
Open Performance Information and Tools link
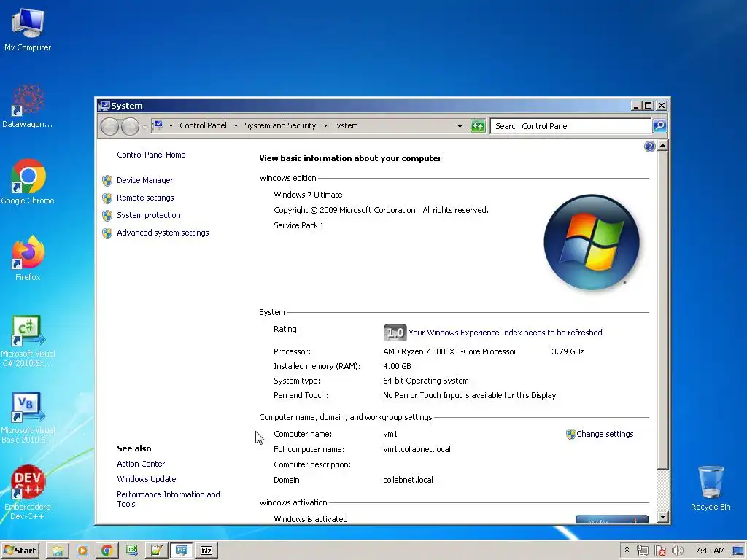pos(169,499)
